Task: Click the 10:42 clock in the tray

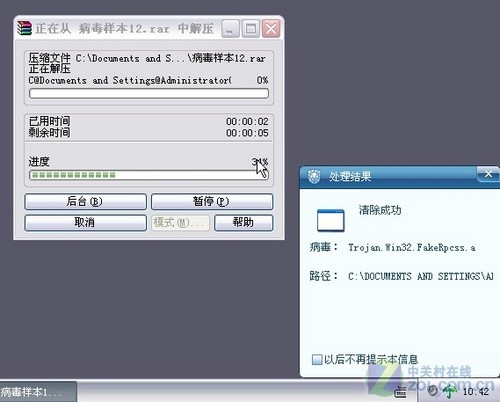Action: 476,392
